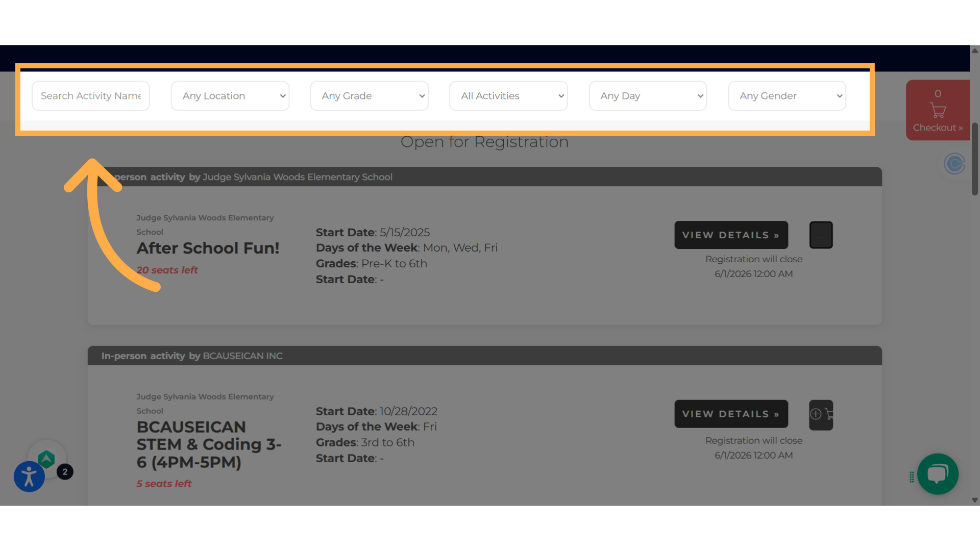Open the Checkout cart button

[x=937, y=110]
